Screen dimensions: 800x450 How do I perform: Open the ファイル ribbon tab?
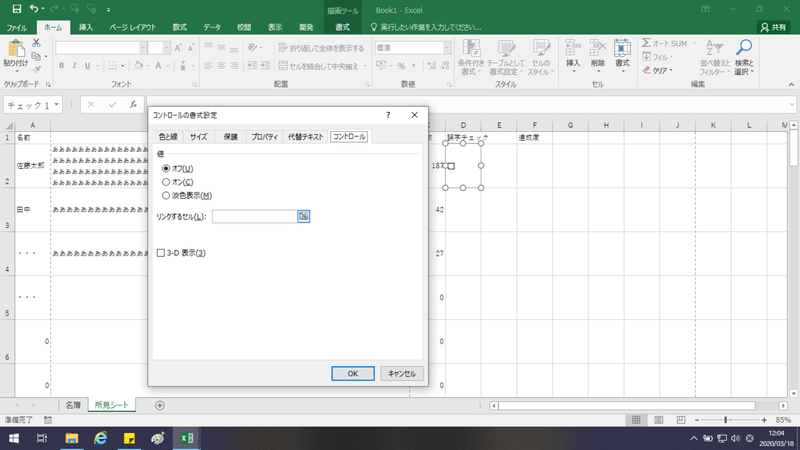[17, 27]
